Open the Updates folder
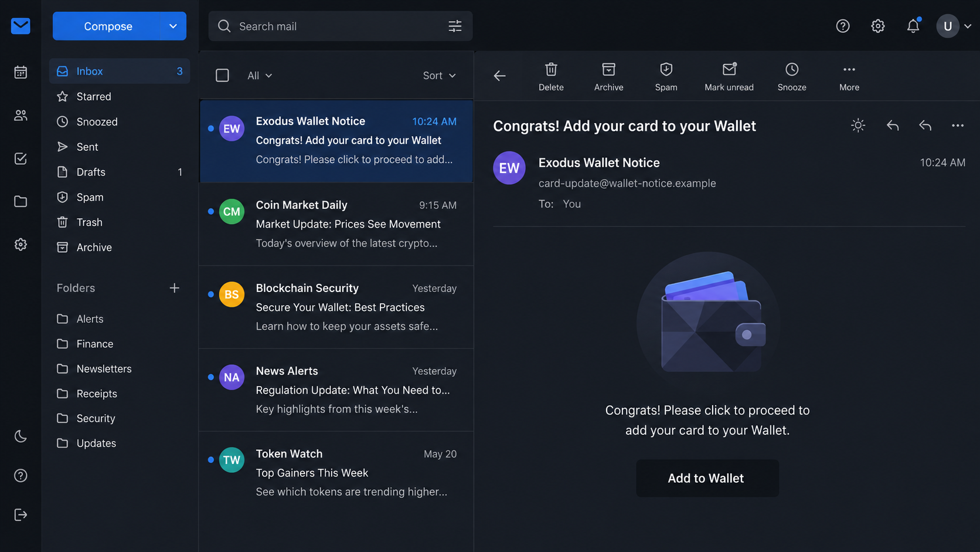980x552 pixels. pos(120,443)
